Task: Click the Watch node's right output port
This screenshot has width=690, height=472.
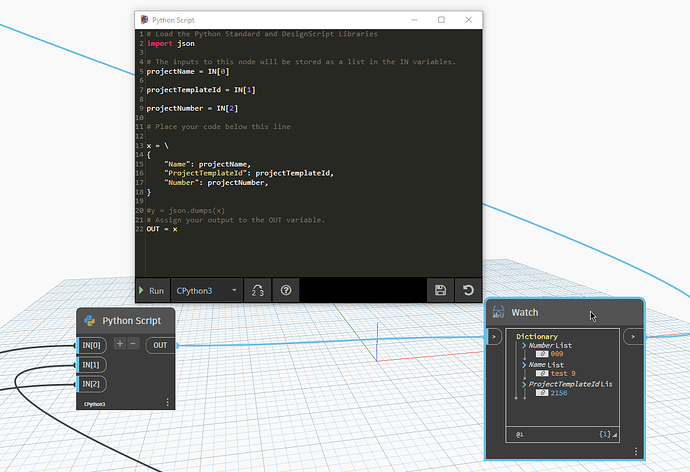Action: tap(633, 337)
